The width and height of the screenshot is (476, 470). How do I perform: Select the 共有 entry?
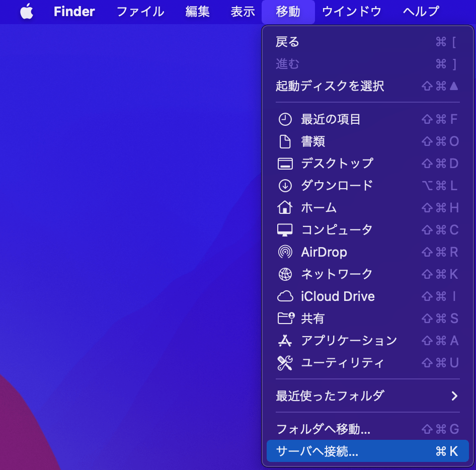(x=368, y=318)
